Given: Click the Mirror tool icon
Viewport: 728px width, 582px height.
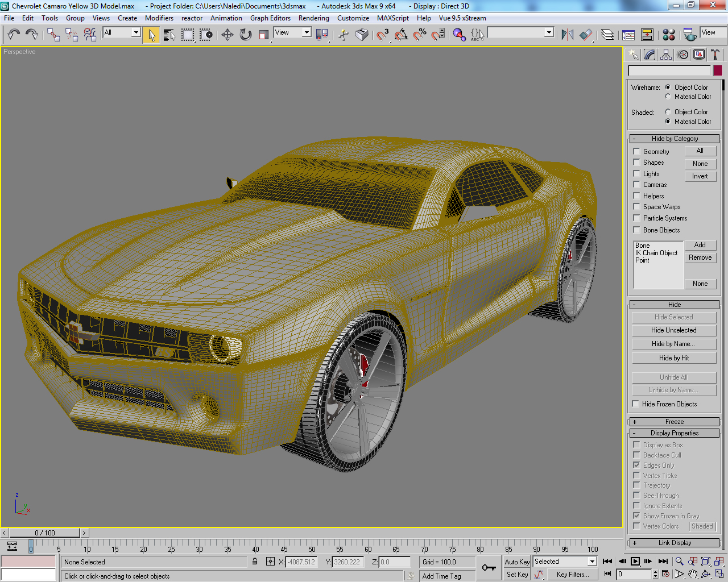Looking at the screenshot, I should tap(567, 35).
